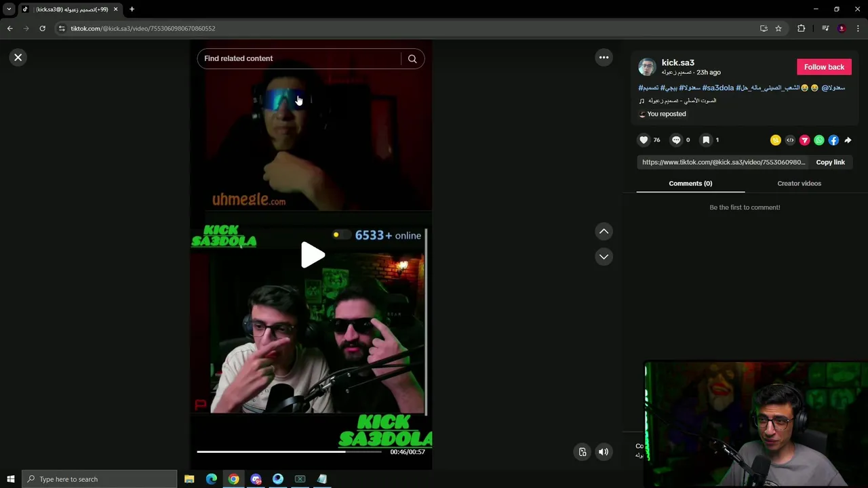Click the video URL text field
Image resolution: width=868 pixels, height=488 pixels.
coord(724,163)
